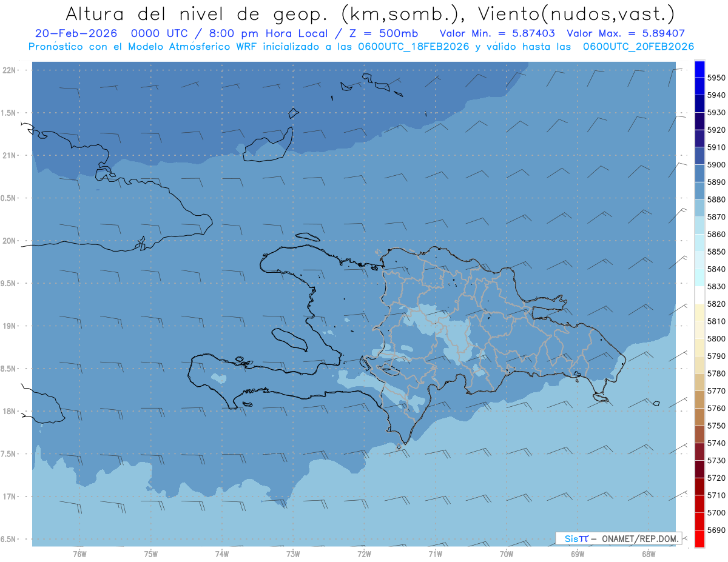728x562 pixels.
Task: Click the '20N' latitude label
Action: (10, 241)
